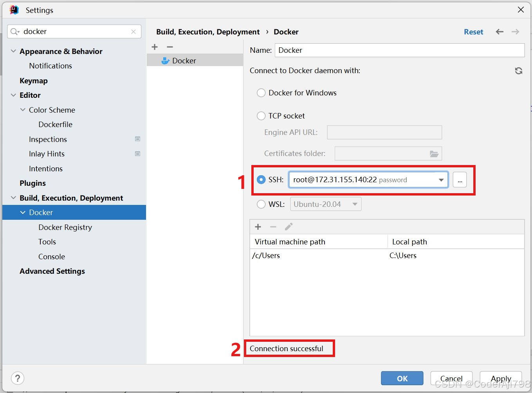
Task: Open Intentions settings page
Action: (x=45, y=169)
